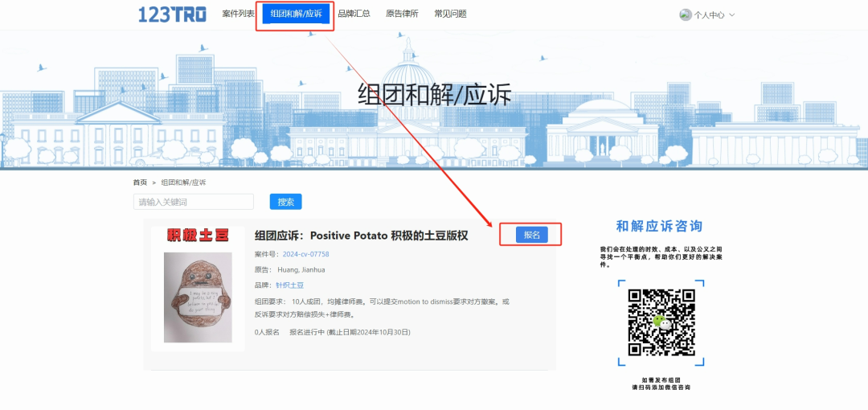Click the 0人报名 count text
868x410 pixels.
pyautogui.click(x=267, y=333)
